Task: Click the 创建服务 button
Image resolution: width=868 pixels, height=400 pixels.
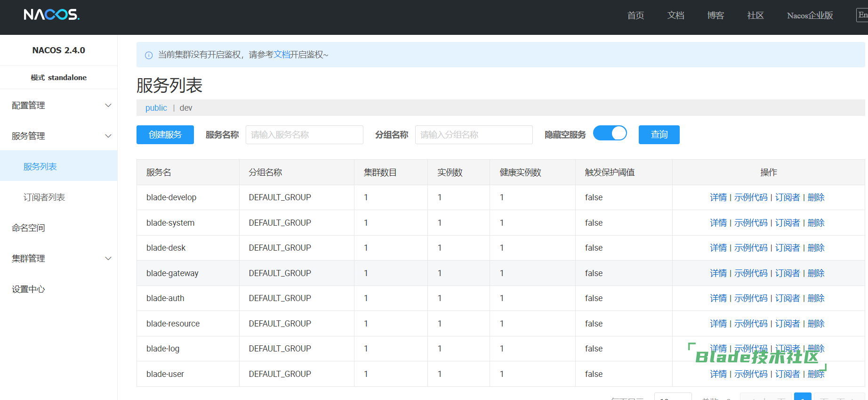Action: (165, 135)
